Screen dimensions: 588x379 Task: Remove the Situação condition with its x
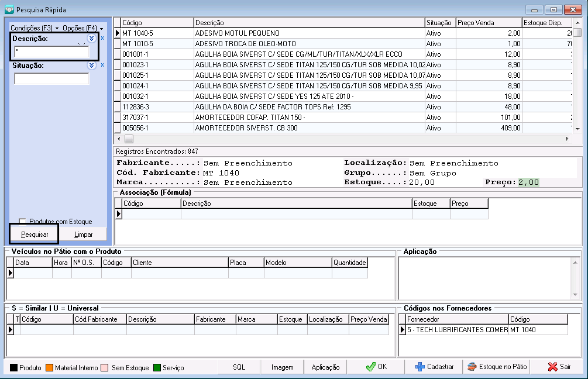(x=102, y=66)
